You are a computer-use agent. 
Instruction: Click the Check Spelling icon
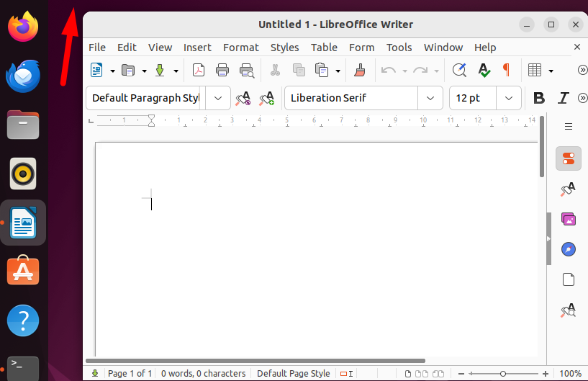(484, 70)
